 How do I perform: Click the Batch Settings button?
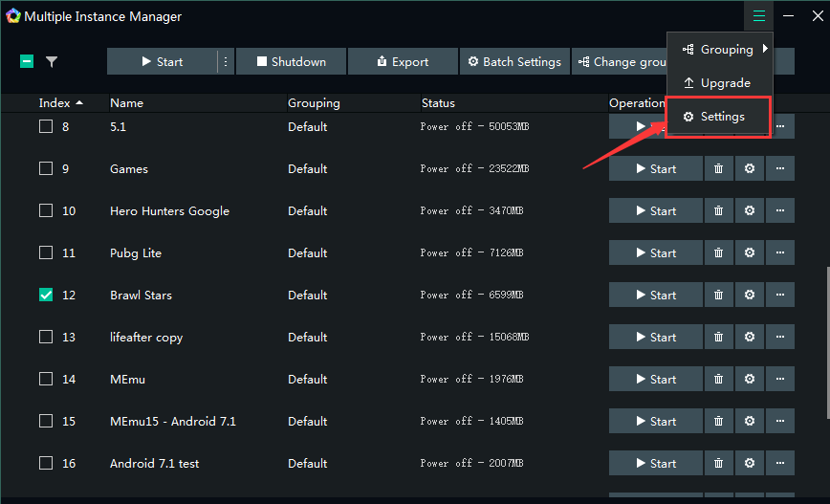click(x=514, y=62)
